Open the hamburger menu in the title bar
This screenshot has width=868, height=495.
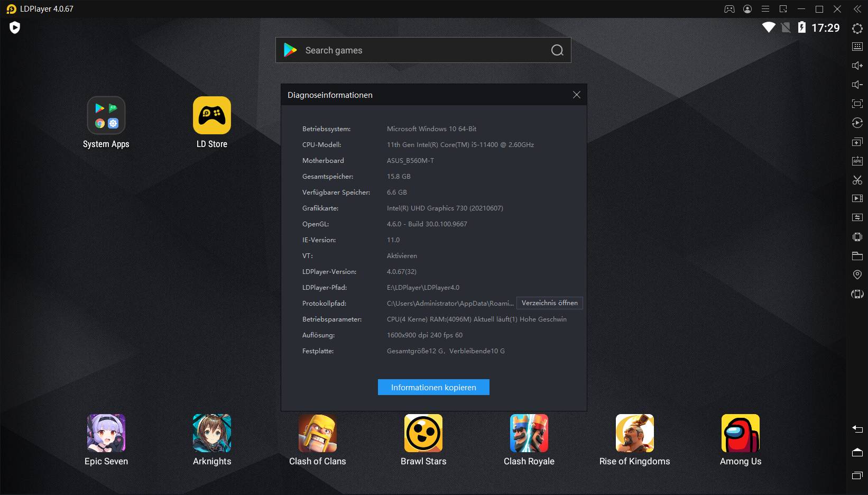coord(765,9)
